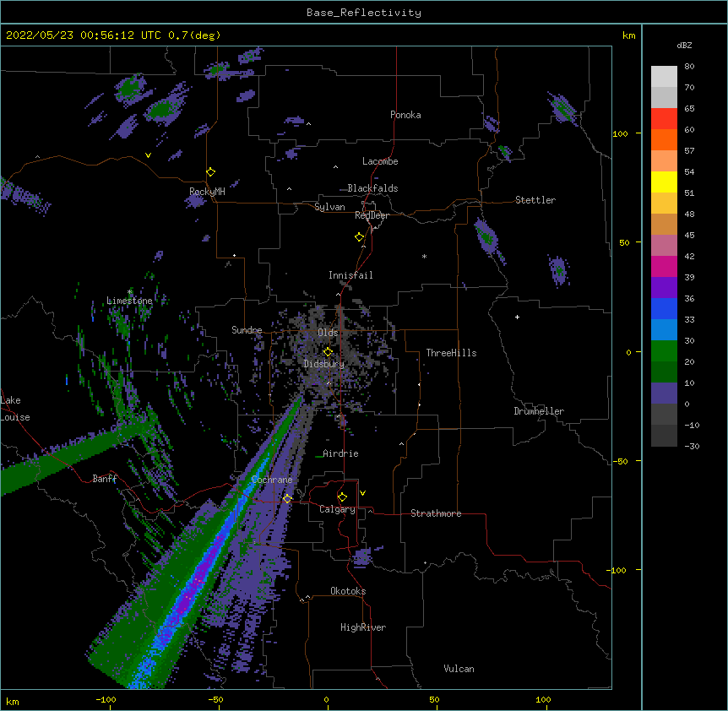
Task: Select the Drumheller label
Action: (539, 411)
